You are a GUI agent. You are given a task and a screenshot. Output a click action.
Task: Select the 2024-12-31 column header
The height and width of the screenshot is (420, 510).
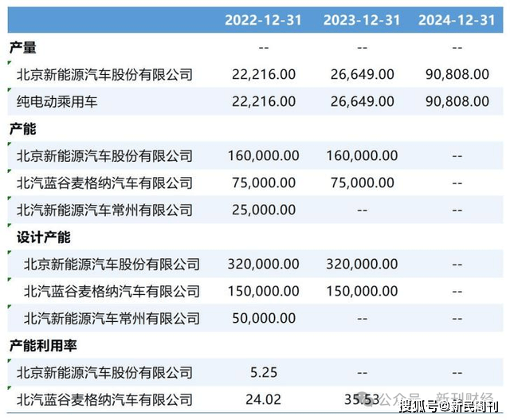tap(457, 20)
